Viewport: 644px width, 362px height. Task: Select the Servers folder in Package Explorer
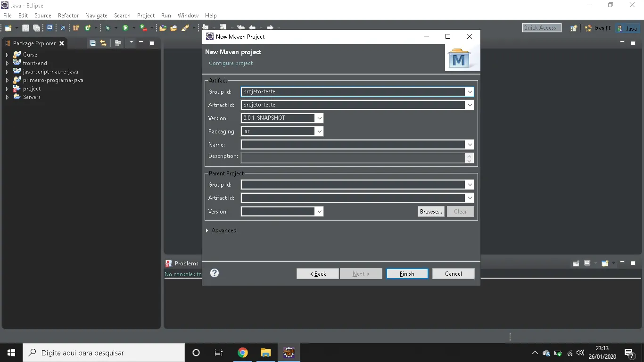pos(32,97)
